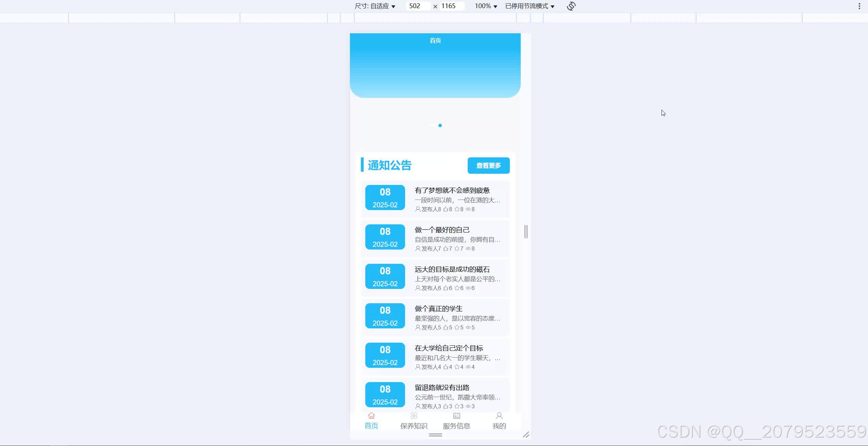Click the date badge of 做一个最好的自己
Viewport: 868px width, 446px height.
pyautogui.click(x=385, y=237)
